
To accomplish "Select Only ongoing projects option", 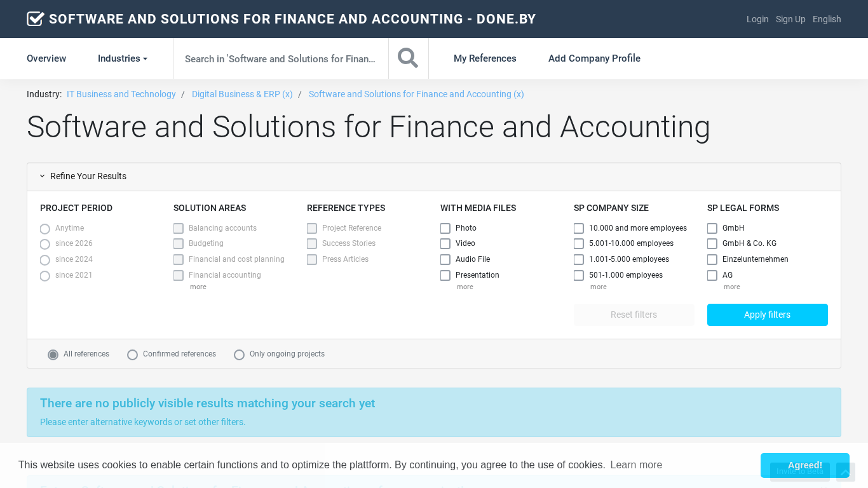I will pyautogui.click(x=239, y=355).
